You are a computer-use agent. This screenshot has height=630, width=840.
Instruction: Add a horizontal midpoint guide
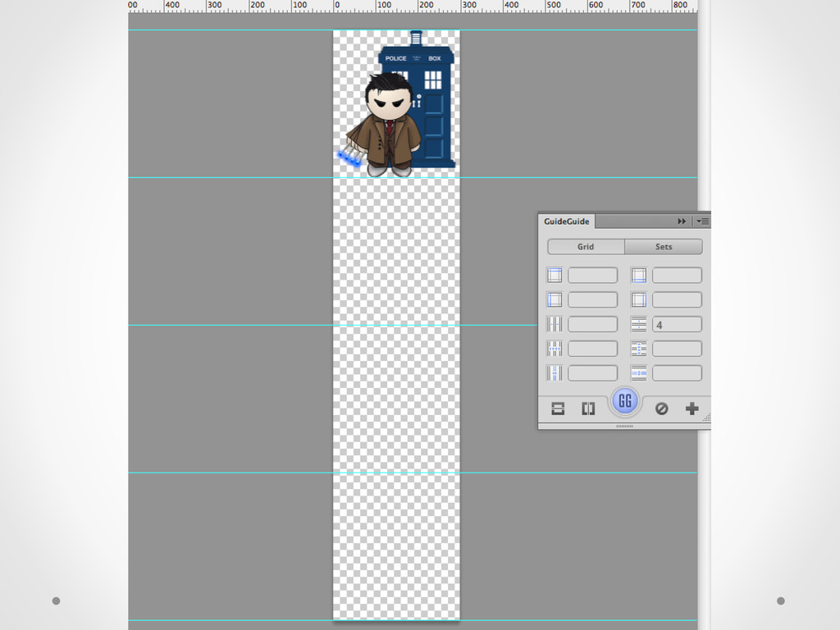point(558,409)
